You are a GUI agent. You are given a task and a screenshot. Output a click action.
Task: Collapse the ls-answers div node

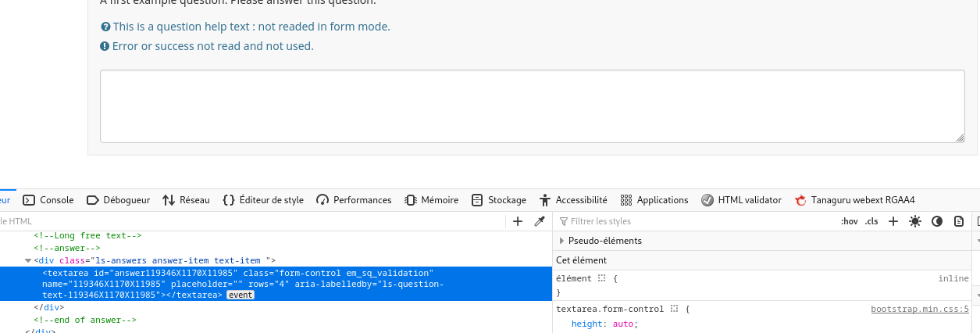28,260
